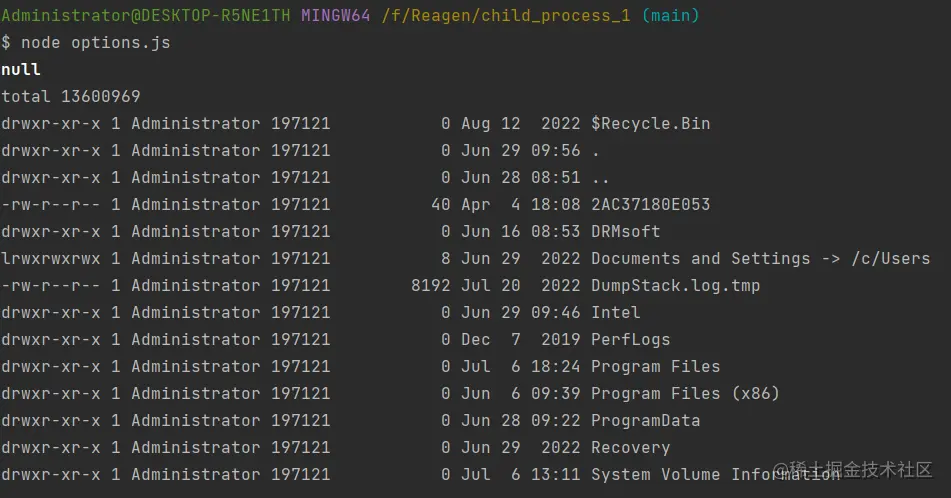Click 'System Volume Information' entry
The height and width of the screenshot is (498, 951).
(x=715, y=475)
